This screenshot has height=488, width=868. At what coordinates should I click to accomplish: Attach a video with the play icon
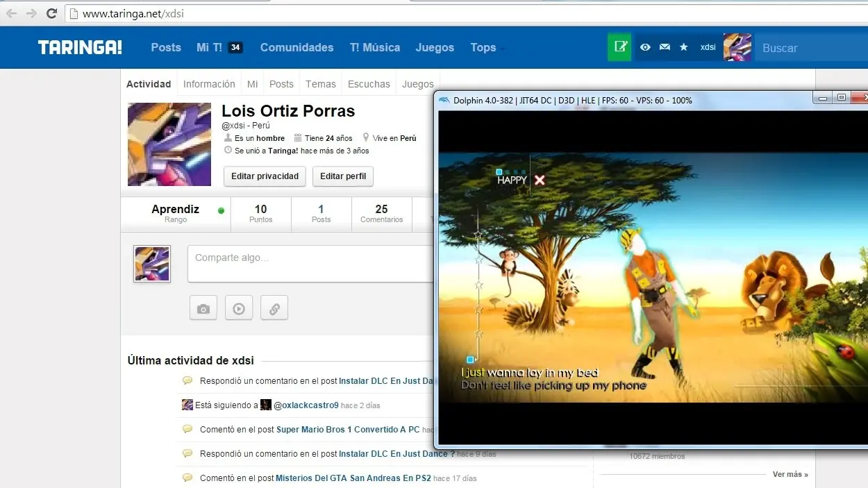239,309
